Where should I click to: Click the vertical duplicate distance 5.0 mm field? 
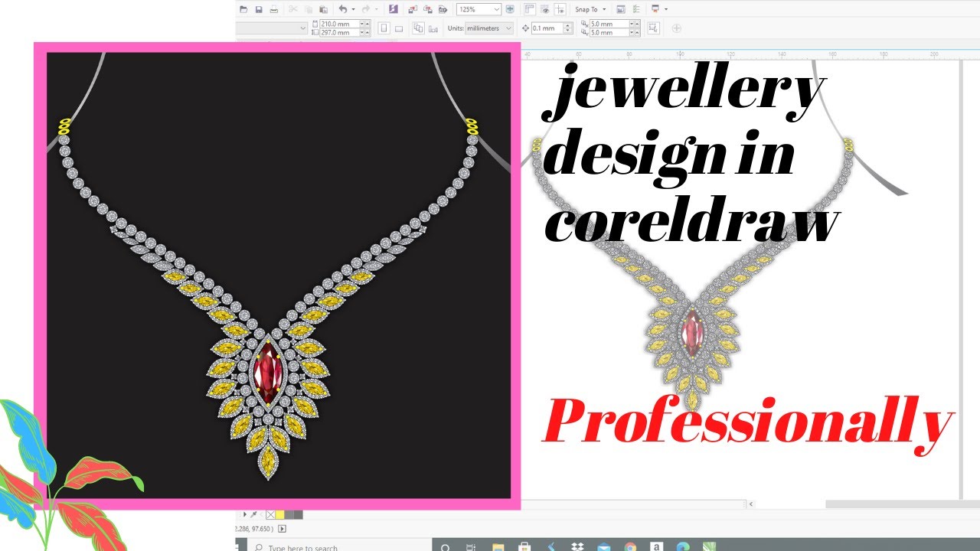tap(609, 32)
